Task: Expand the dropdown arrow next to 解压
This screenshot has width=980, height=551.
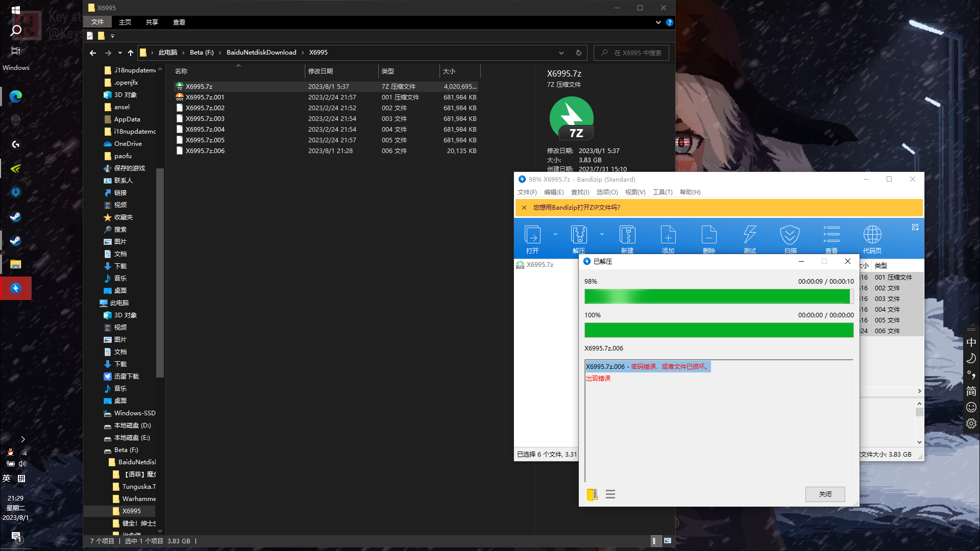Action: (x=602, y=235)
